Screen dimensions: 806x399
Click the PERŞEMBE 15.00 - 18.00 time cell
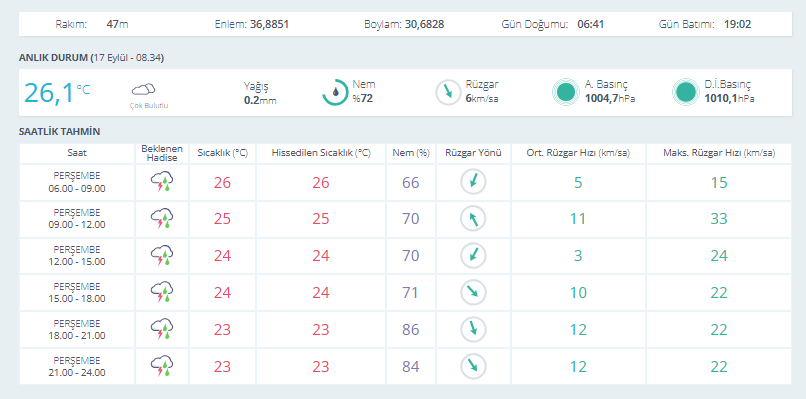[77, 293]
